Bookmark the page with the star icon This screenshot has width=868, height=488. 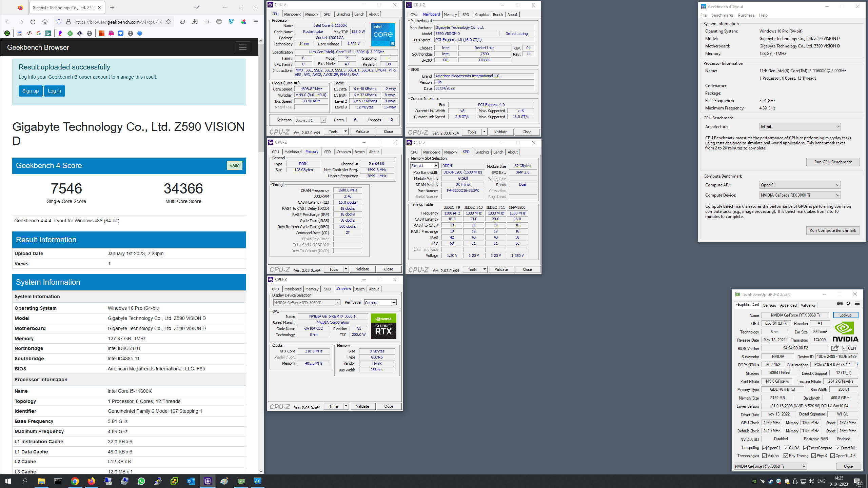pos(169,22)
